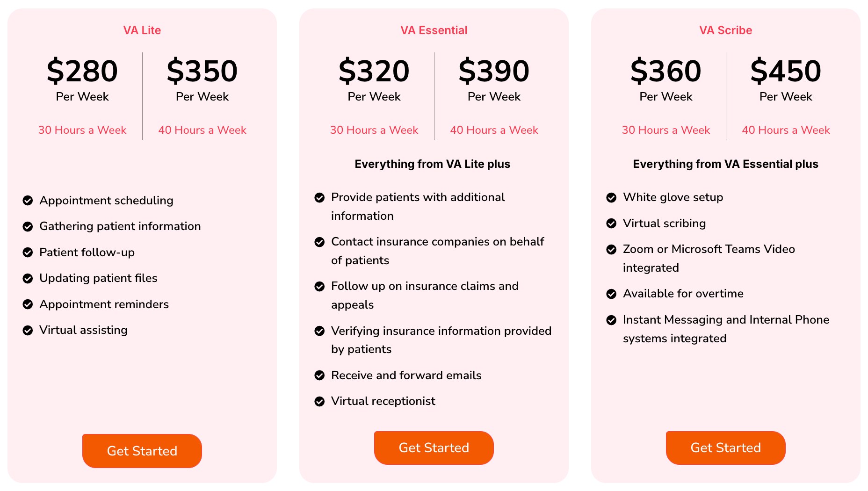Click checkmark beside Appointment reminders

point(28,304)
